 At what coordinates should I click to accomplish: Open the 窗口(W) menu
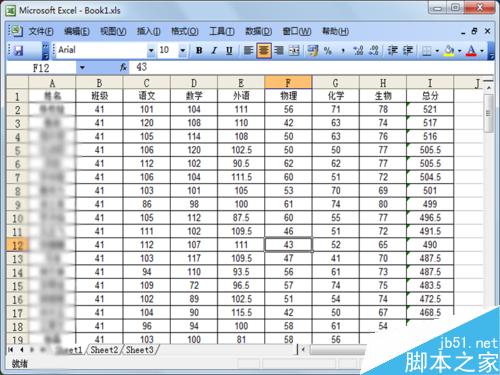(297, 32)
